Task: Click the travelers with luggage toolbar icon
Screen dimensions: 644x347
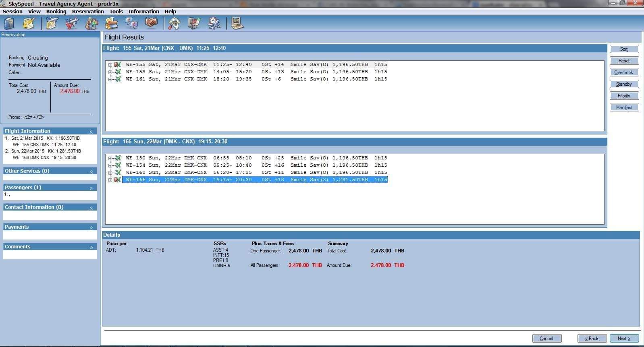Action: pos(91,24)
